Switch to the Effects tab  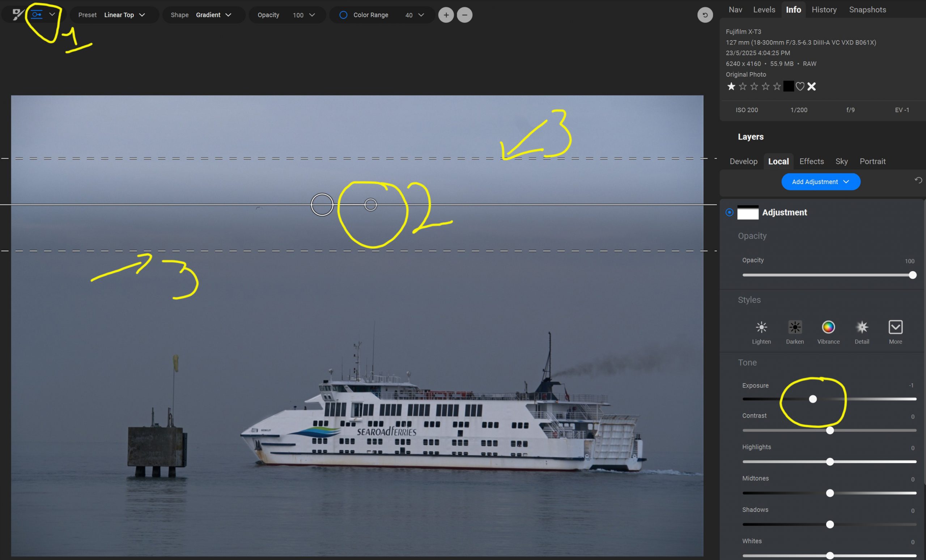click(x=811, y=161)
